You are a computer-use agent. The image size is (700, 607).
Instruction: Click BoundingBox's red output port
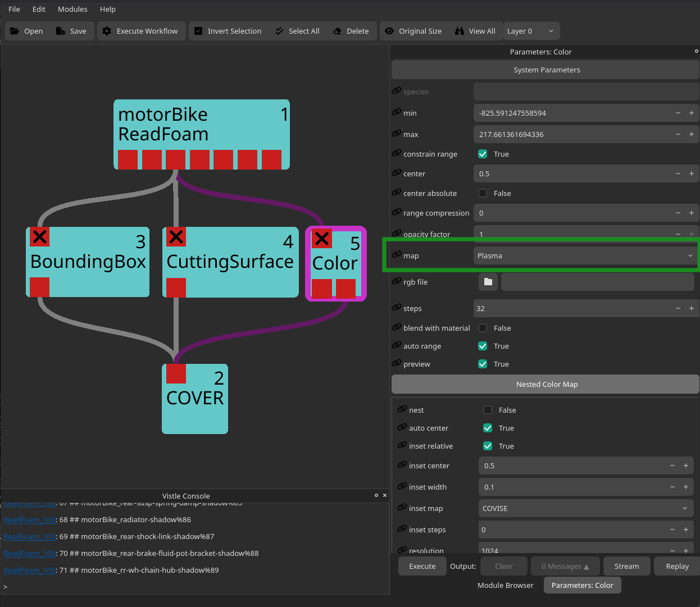pyautogui.click(x=39, y=287)
